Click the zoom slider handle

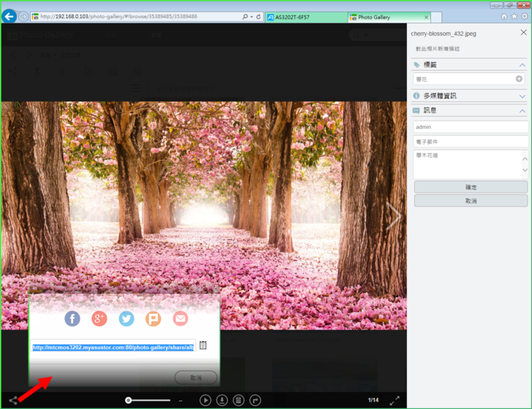129,400
